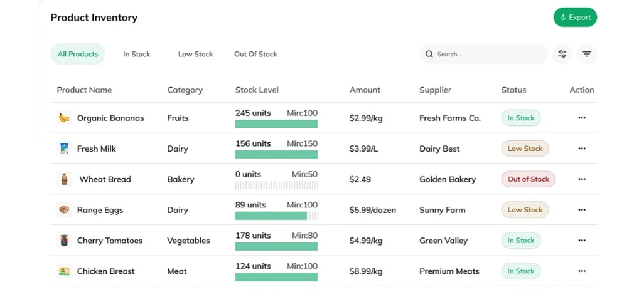Open the sort lines icon
The height and width of the screenshot is (292, 644).
coord(587,54)
